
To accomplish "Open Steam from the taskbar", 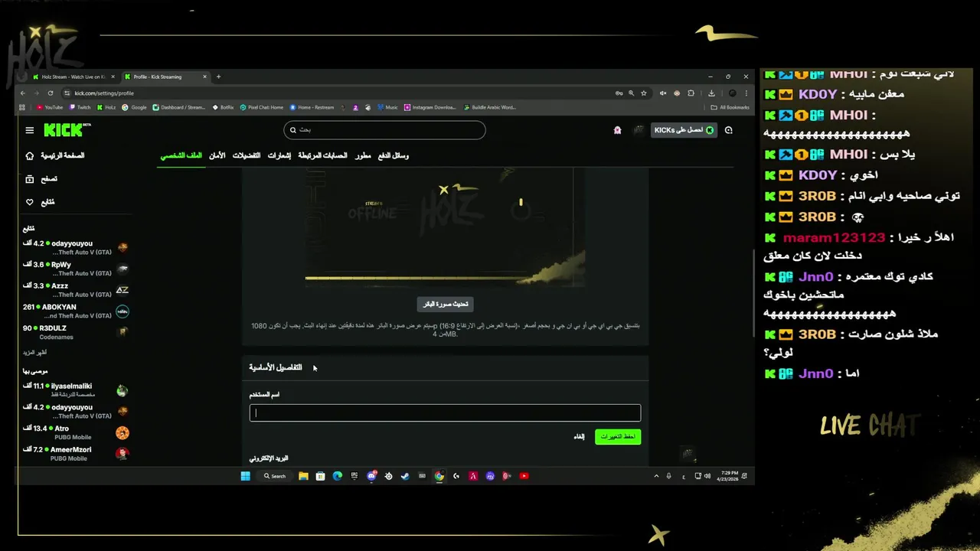I will 405,476.
